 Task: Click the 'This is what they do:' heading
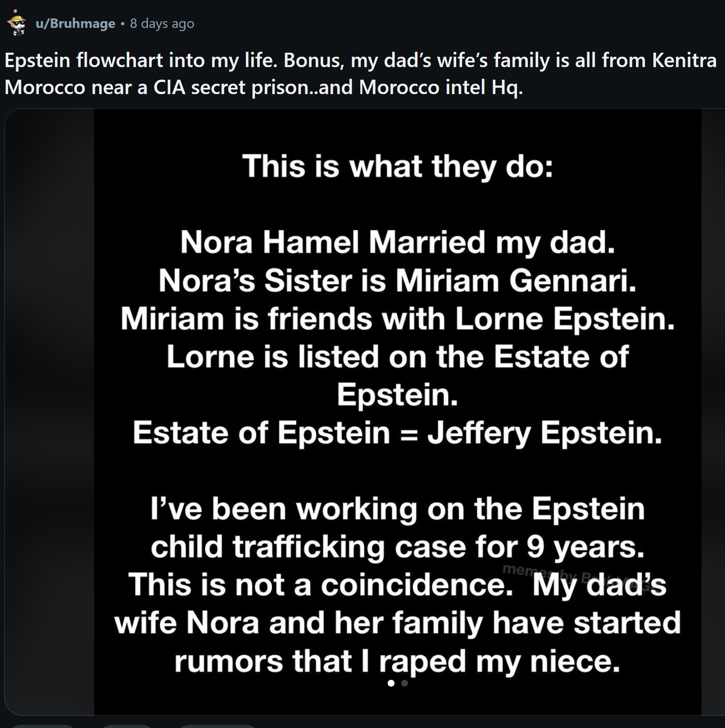click(x=398, y=166)
